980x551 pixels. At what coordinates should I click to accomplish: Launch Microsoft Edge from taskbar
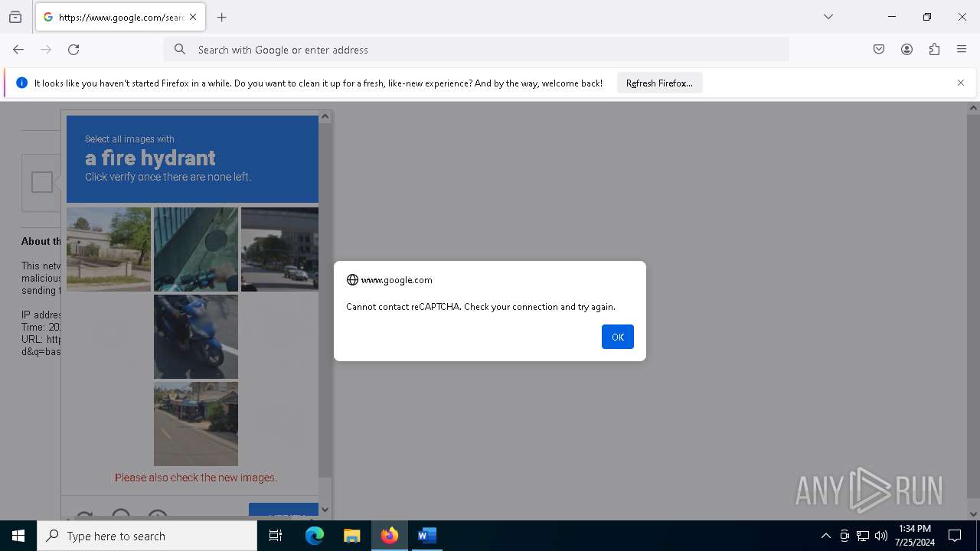315,536
